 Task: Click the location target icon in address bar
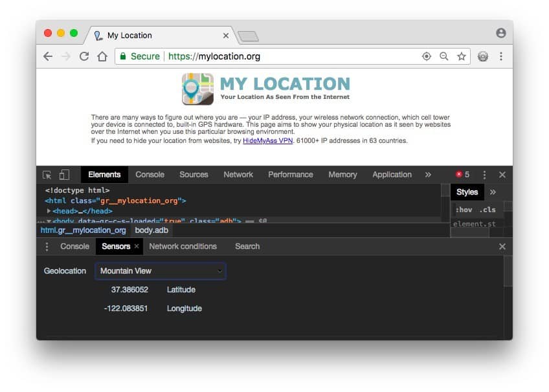tap(426, 56)
